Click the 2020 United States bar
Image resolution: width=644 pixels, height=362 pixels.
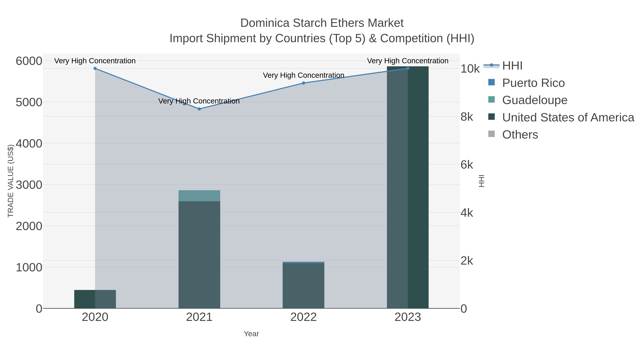tap(95, 299)
